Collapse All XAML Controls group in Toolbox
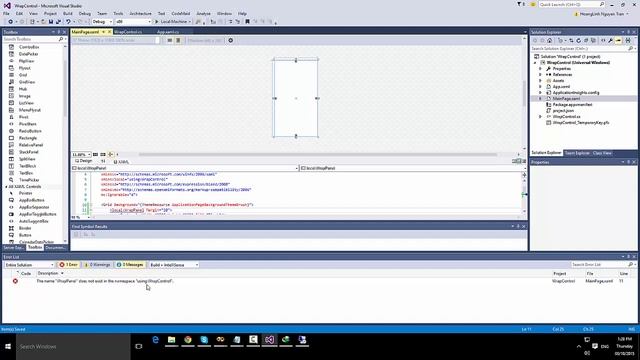The width and height of the screenshot is (640, 360). point(6,187)
